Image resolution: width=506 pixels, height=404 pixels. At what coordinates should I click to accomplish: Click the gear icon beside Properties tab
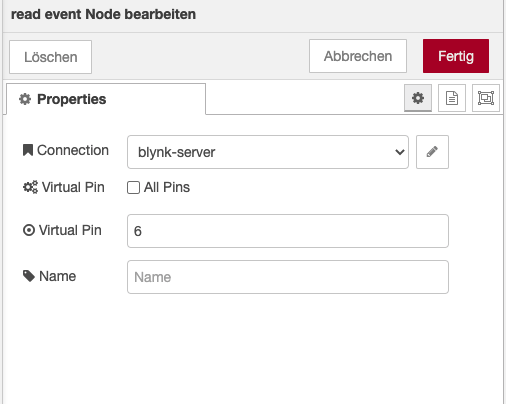tap(25, 99)
